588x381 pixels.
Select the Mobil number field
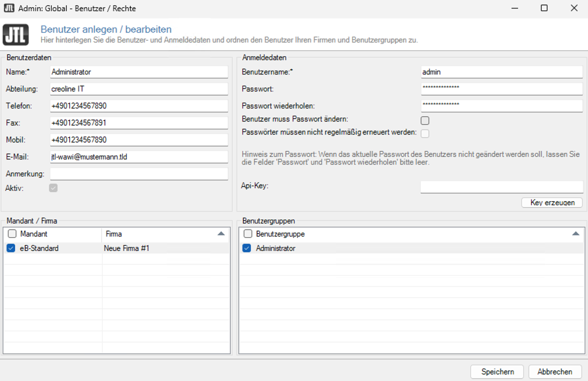[139, 140]
